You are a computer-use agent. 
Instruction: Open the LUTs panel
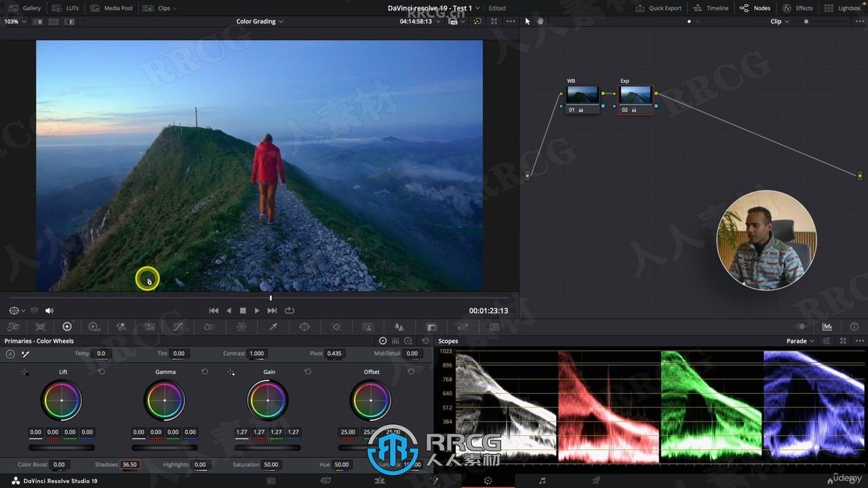(x=66, y=8)
